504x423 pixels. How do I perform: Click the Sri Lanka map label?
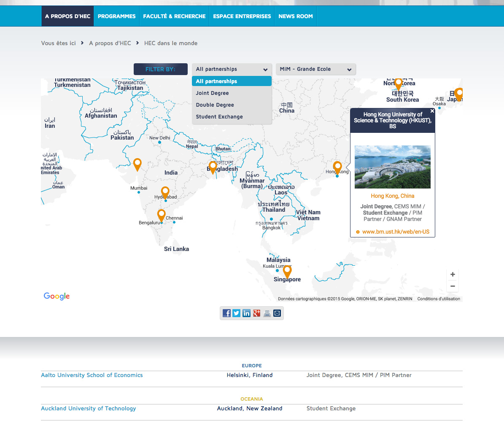pos(176,249)
